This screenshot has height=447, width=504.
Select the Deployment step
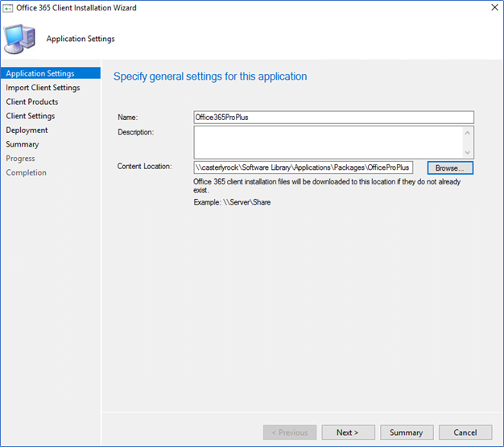tap(27, 130)
